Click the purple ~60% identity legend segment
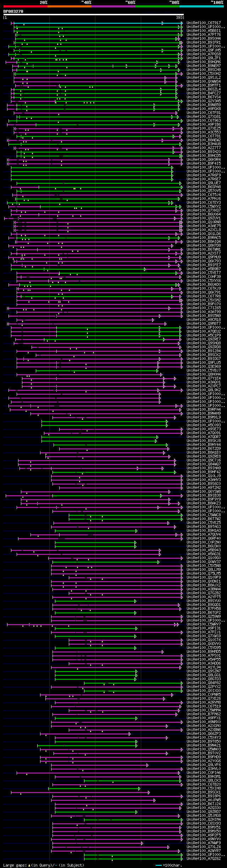This screenshot has height=868, width=227. click(x=113, y=6)
